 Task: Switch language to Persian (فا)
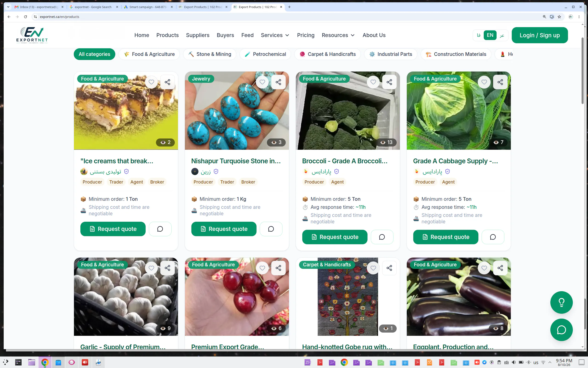pos(478,35)
